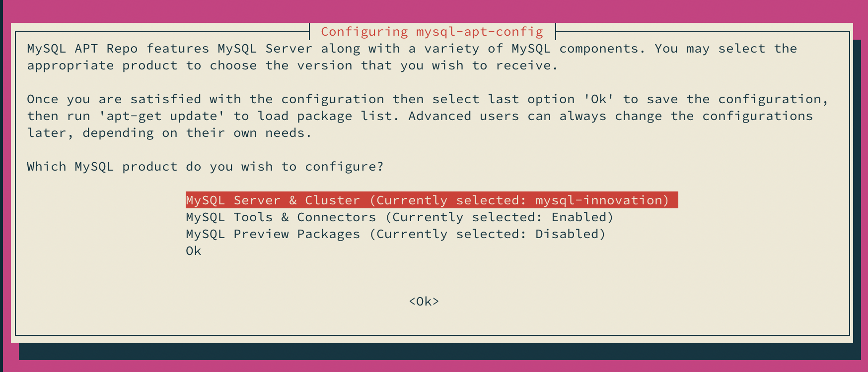Click the 'Configuring mysql-apt-config' dialog title
Viewport: 868px width, 372px height.
tap(432, 32)
